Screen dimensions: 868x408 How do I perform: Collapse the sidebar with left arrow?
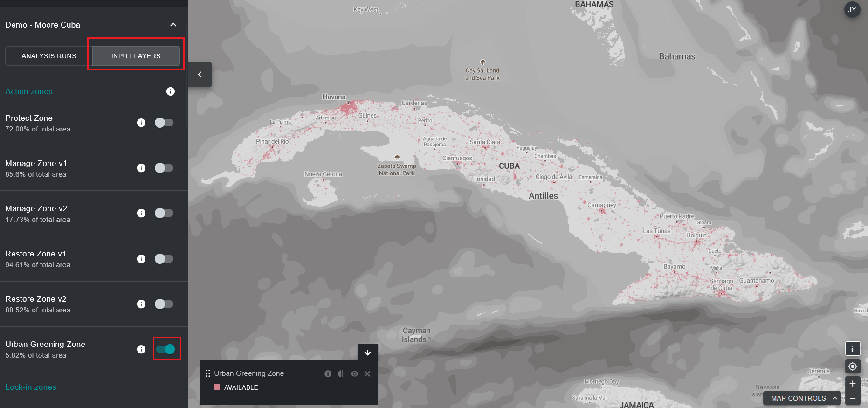(200, 75)
